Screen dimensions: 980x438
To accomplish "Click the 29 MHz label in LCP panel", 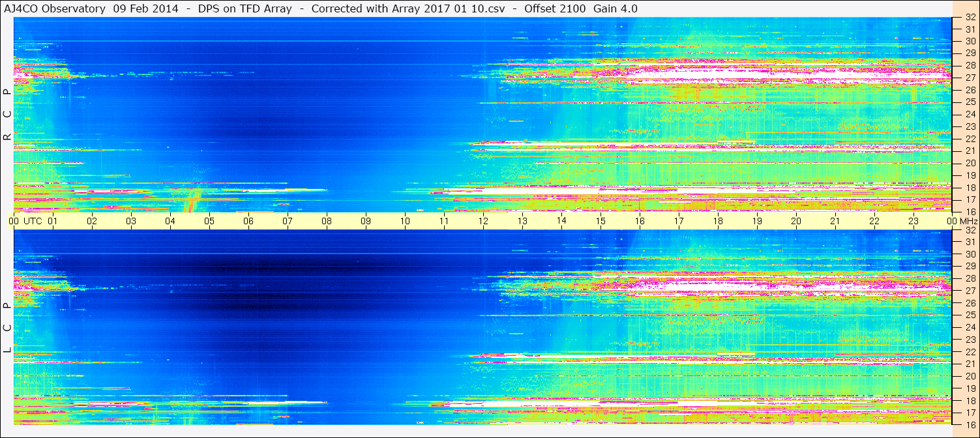I will point(970,267).
